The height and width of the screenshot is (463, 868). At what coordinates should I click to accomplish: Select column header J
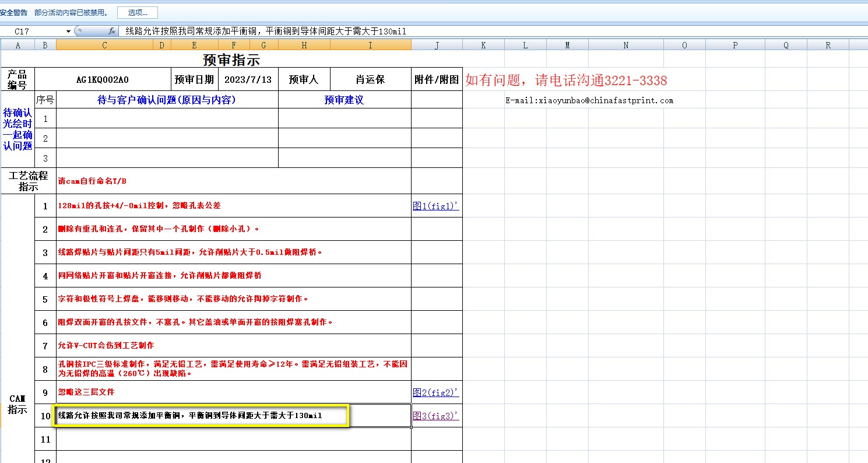click(x=437, y=45)
